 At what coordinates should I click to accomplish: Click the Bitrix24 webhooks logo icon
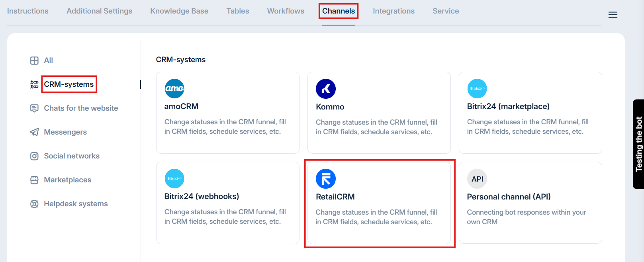(x=174, y=178)
